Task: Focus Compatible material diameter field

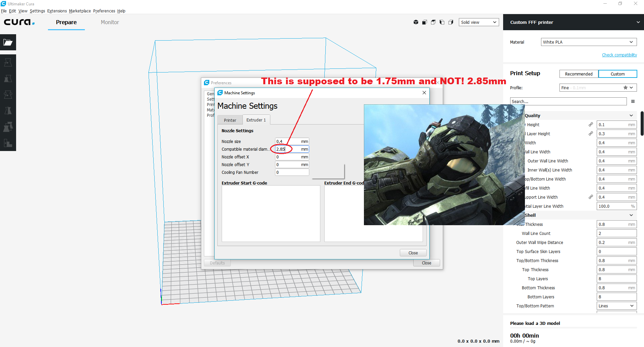Action: (292, 149)
